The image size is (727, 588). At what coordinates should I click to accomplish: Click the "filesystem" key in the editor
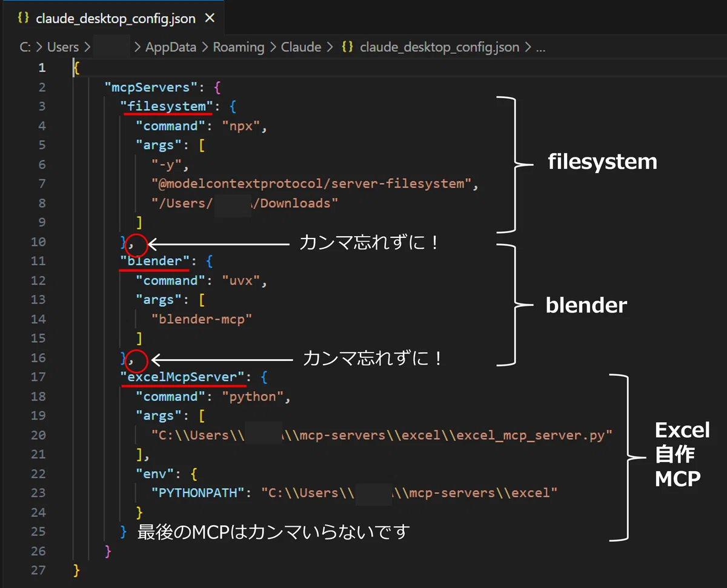[x=167, y=107]
